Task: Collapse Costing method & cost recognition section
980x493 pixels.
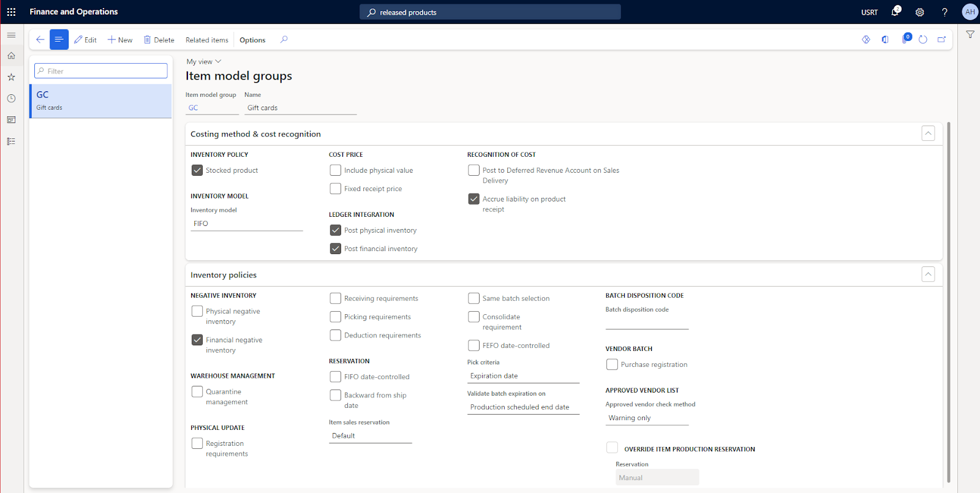Action: click(928, 134)
